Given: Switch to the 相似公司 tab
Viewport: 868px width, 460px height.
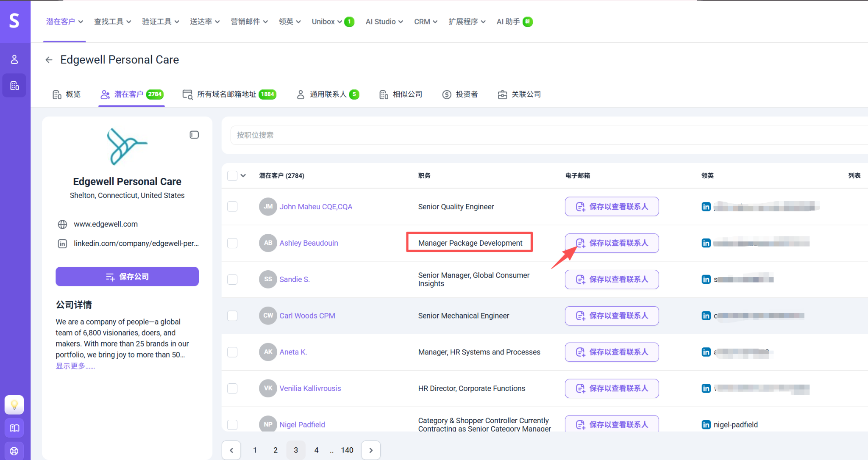Looking at the screenshot, I should (401, 94).
